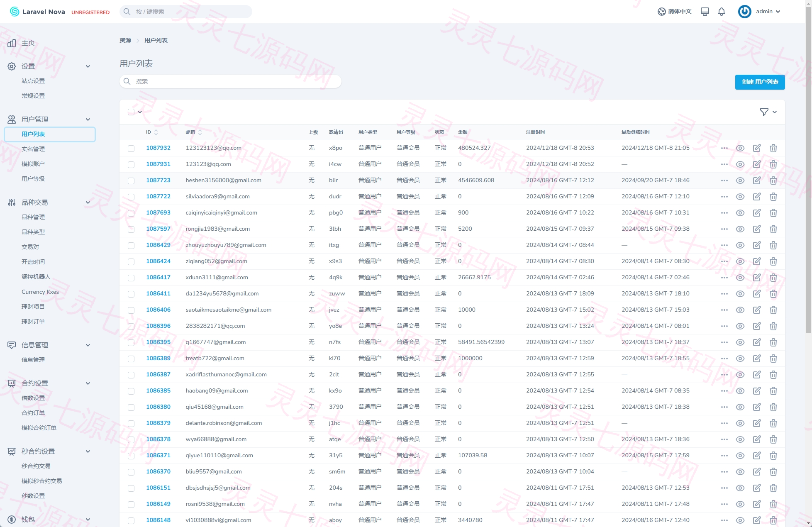Click the 资源 breadcrumb link

tap(125, 40)
